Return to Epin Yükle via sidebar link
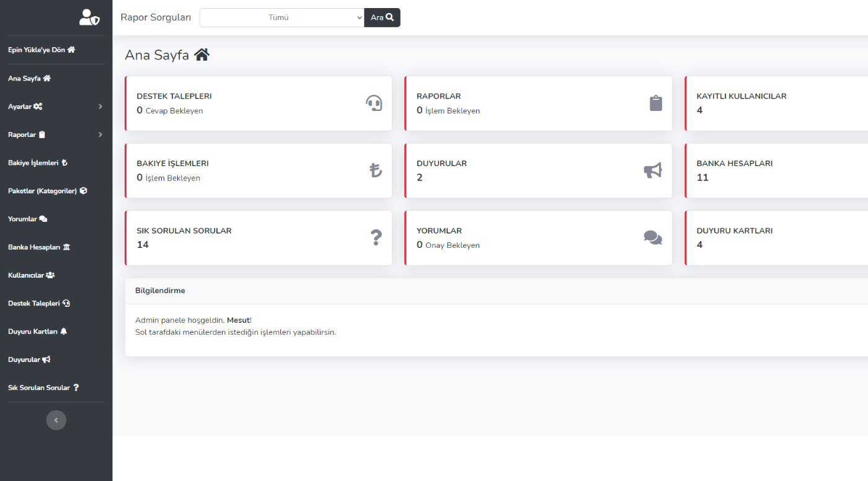Screen dimensions: 868x481 point(41,50)
